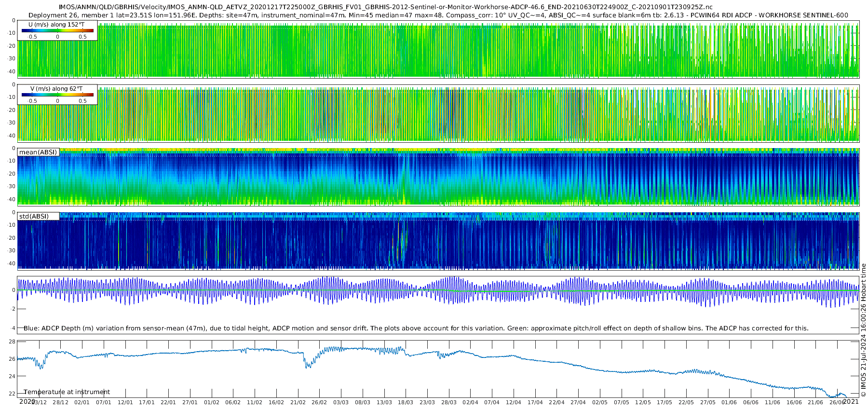
Task: Click the NetCDF file path title at top
Action: [385, 7]
